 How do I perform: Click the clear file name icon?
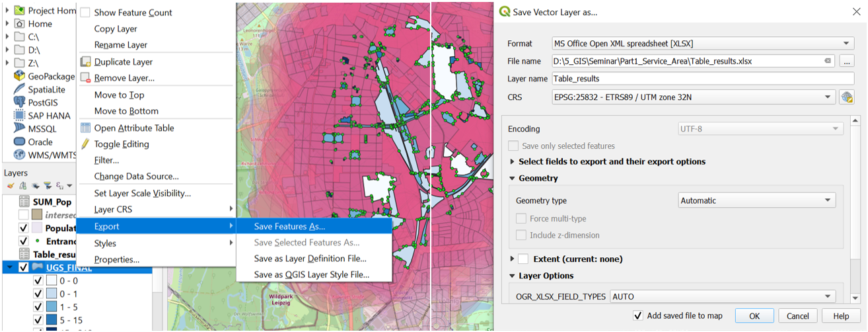tap(828, 62)
